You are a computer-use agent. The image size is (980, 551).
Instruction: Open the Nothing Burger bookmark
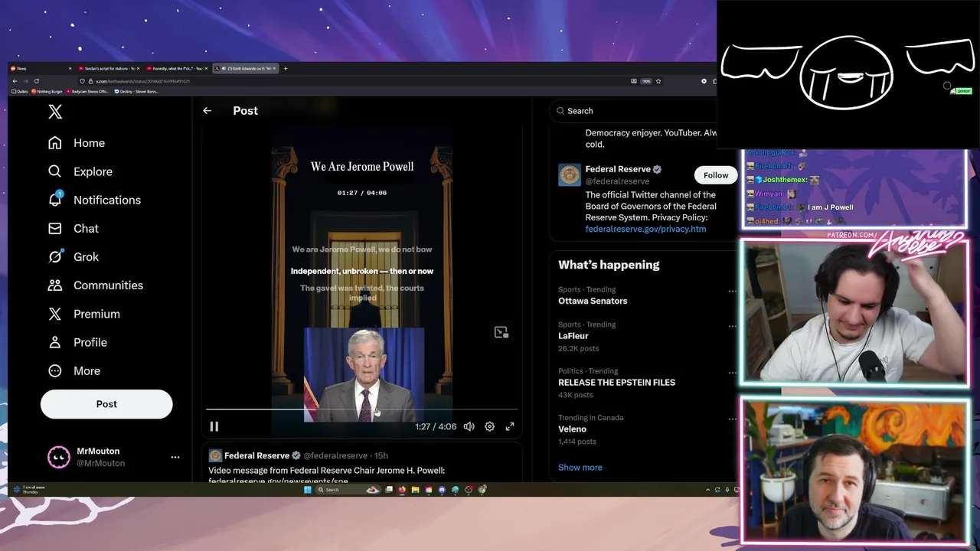(x=47, y=91)
